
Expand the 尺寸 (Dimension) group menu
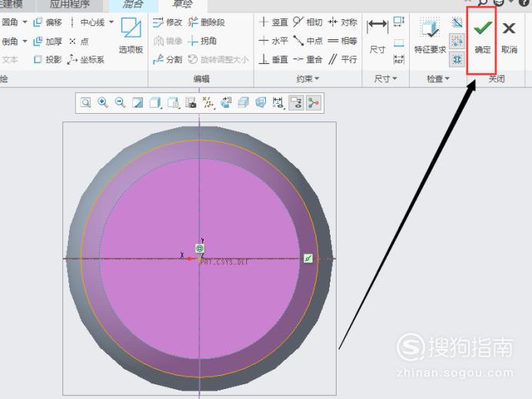coord(385,78)
